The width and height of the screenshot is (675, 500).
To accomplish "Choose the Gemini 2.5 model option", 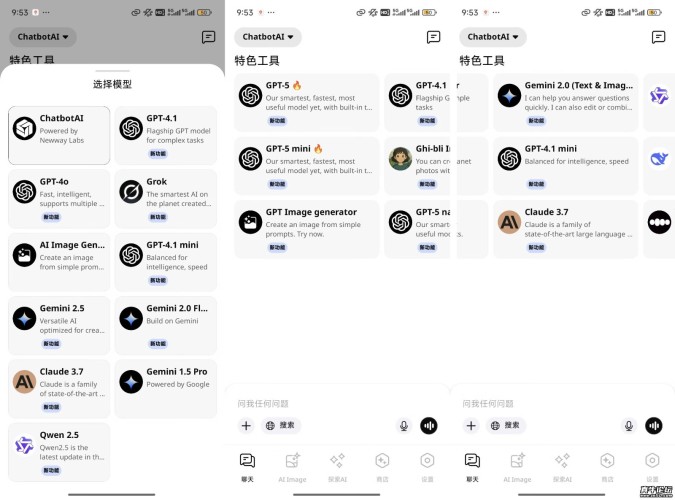I will click(59, 325).
